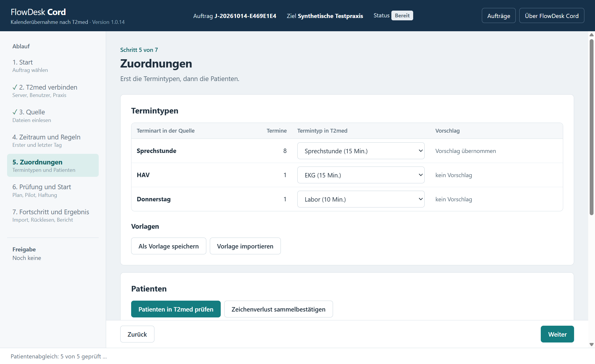Click scrollbar down arrow

point(591,345)
